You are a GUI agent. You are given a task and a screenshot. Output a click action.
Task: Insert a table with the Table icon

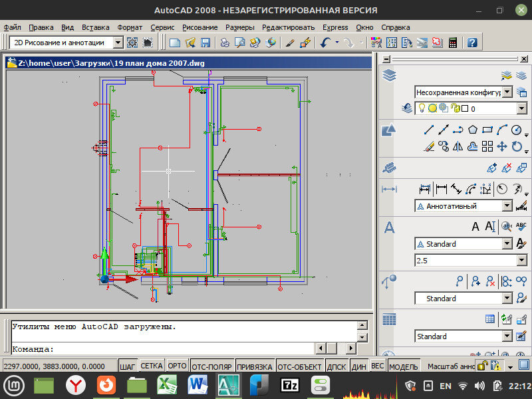490,319
